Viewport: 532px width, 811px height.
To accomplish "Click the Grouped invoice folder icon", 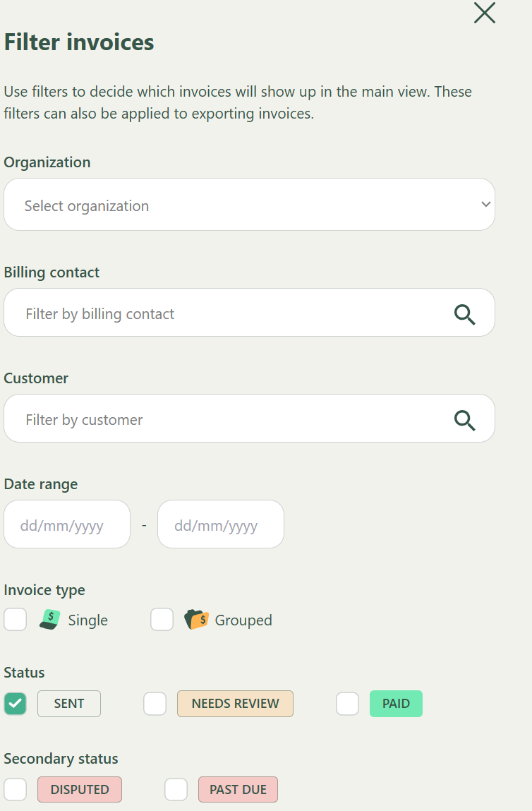I will click(x=196, y=620).
